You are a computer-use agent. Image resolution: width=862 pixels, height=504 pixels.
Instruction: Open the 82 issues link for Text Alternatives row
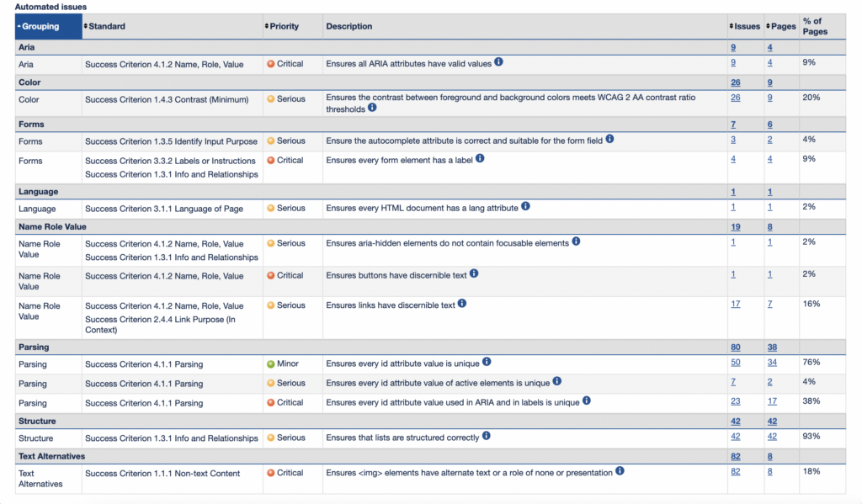(736, 472)
